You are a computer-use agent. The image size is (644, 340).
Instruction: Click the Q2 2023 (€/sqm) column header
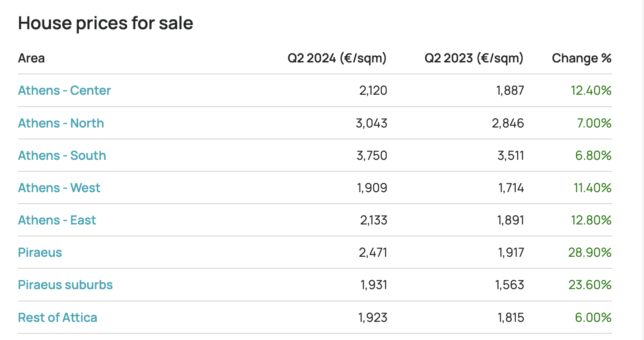coord(474,58)
